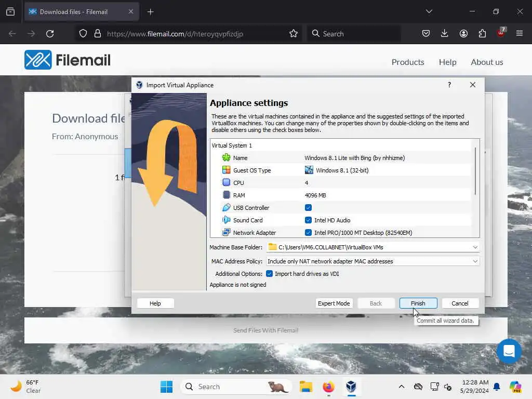The width and height of the screenshot is (532, 399).
Task: Show hidden system tray icons
Action: pyautogui.click(x=402, y=387)
